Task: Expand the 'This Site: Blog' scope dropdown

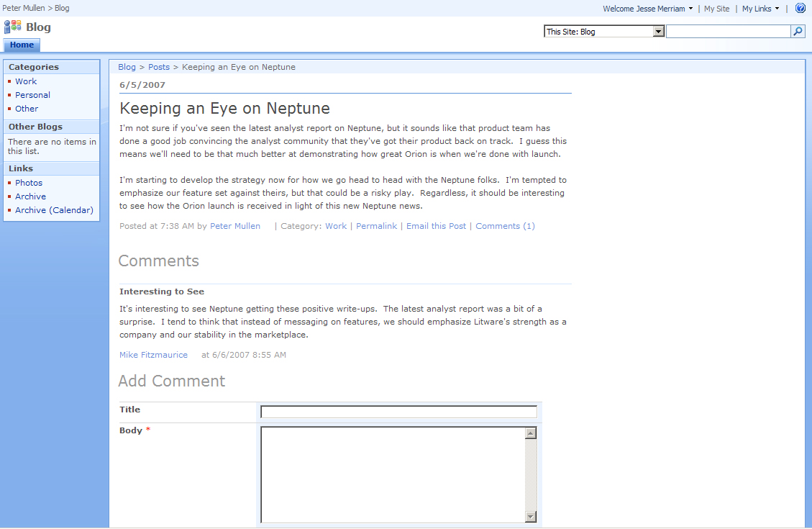Action: click(658, 32)
